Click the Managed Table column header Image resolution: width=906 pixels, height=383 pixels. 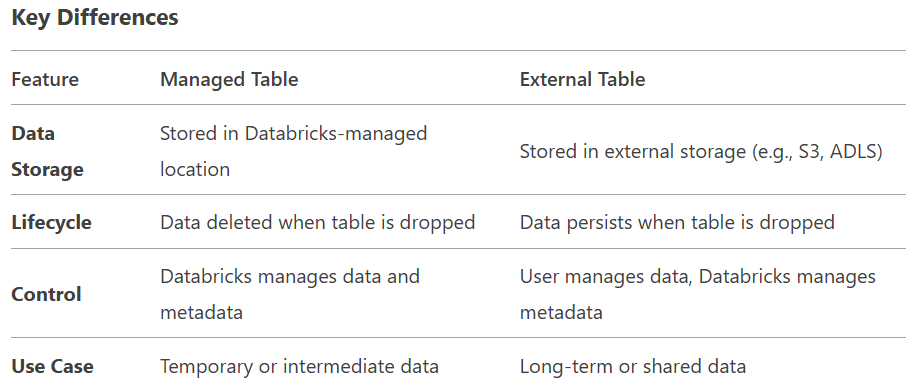pyautogui.click(x=229, y=79)
